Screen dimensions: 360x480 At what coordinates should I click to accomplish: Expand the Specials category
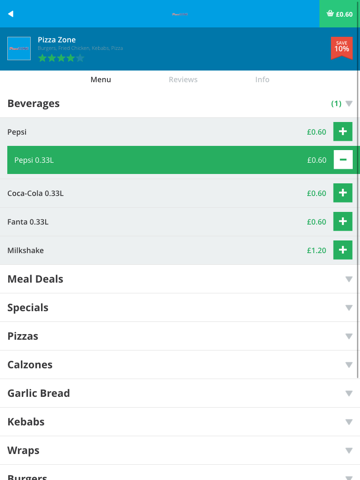point(180,308)
